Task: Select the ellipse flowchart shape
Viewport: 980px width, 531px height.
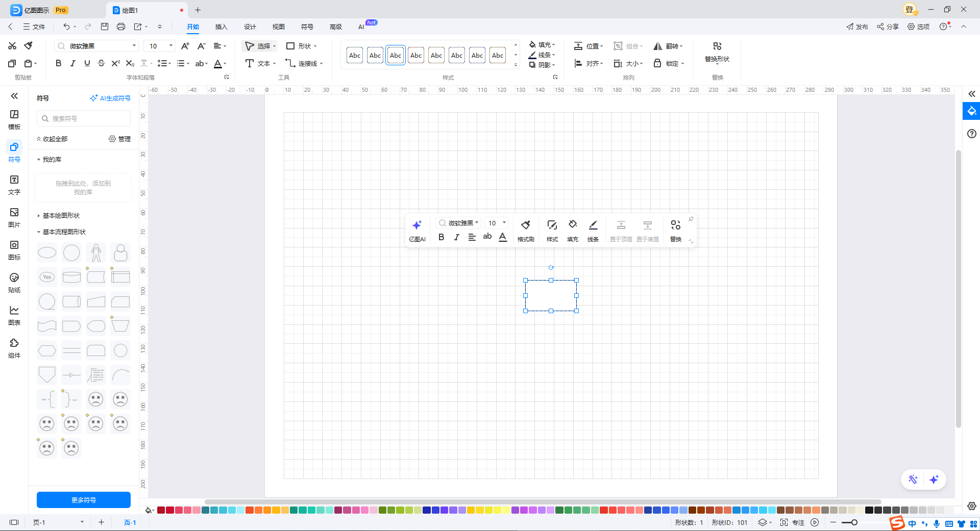Action: pos(47,252)
